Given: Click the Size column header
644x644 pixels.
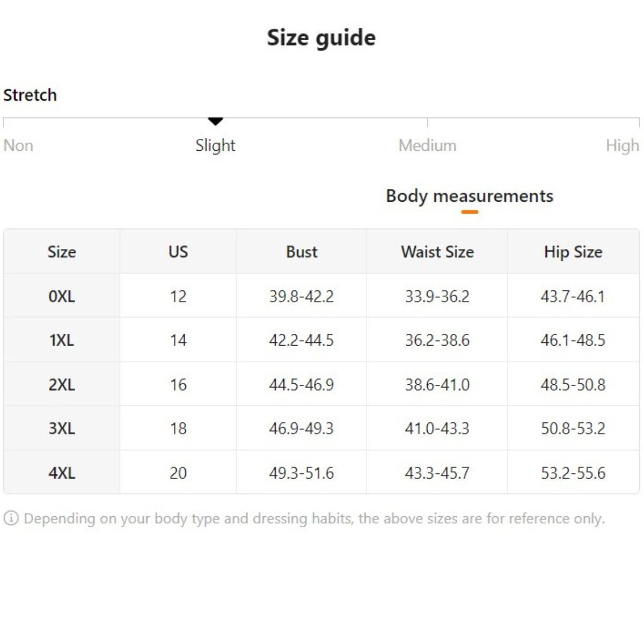Looking at the screenshot, I should 62,252.
